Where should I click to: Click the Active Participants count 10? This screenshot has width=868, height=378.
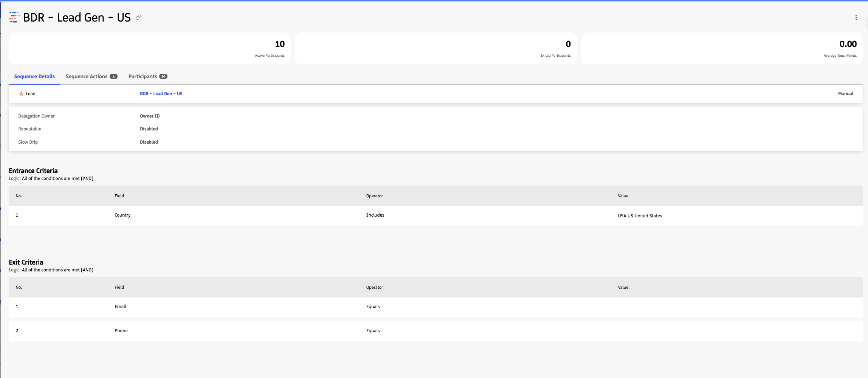point(280,44)
